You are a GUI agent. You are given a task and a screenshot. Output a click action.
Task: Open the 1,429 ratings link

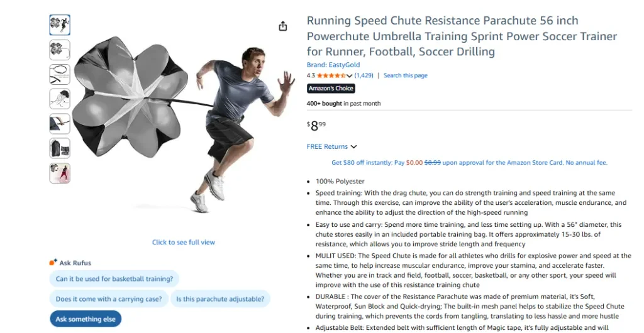[x=364, y=75]
